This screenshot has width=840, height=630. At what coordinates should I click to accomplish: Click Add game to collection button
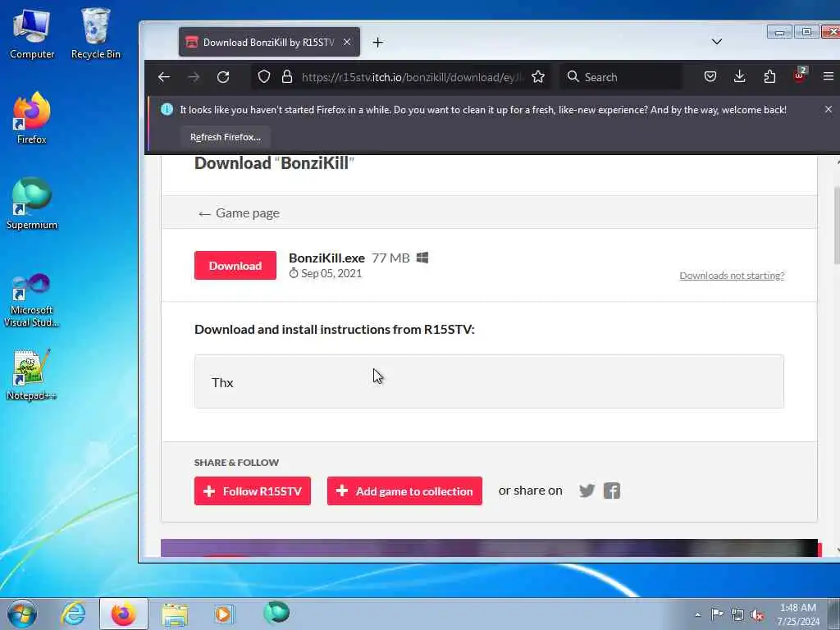[404, 491]
